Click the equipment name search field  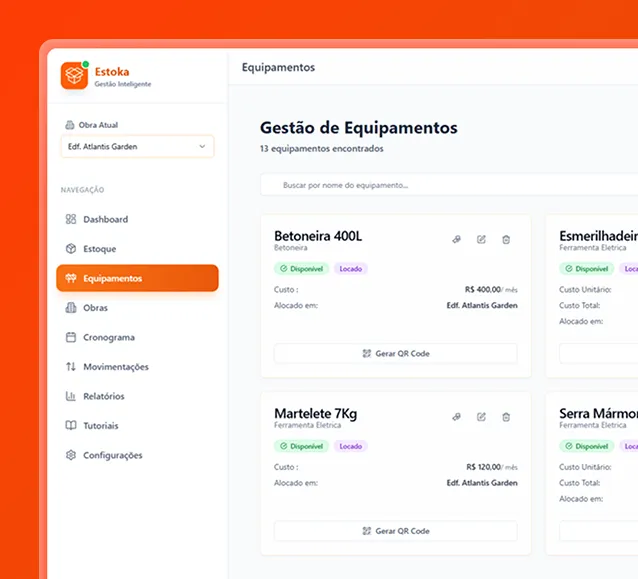click(440, 185)
